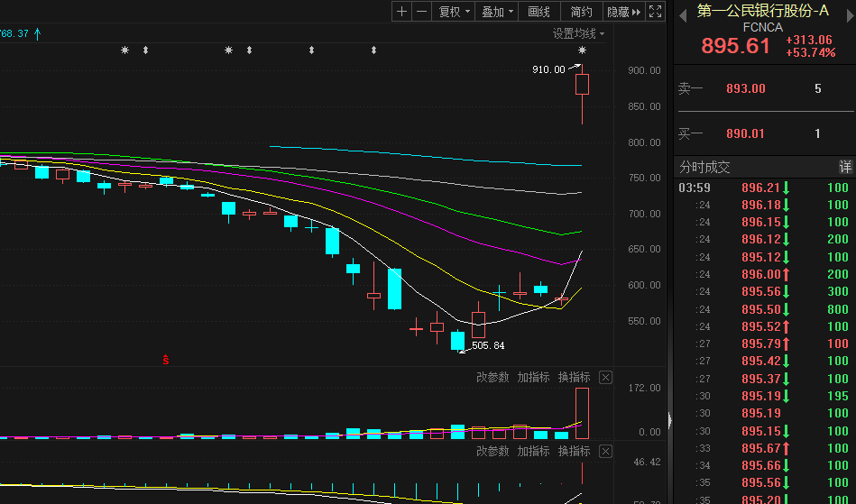Collapse side panel using the splitter arrow

click(668, 419)
